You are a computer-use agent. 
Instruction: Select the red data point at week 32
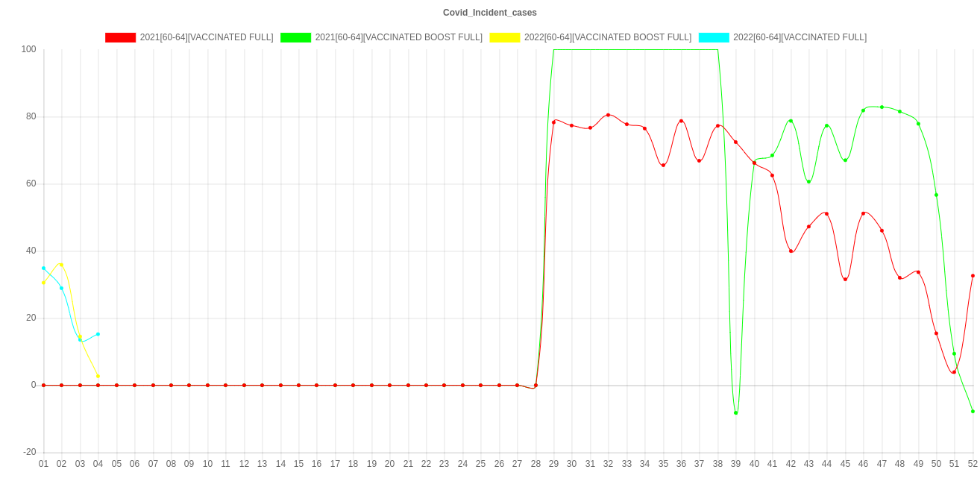(x=609, y=115)
